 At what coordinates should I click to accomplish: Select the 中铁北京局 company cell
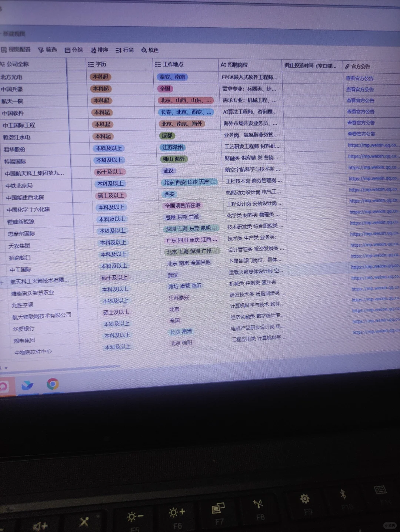click(x=19, y=185)
